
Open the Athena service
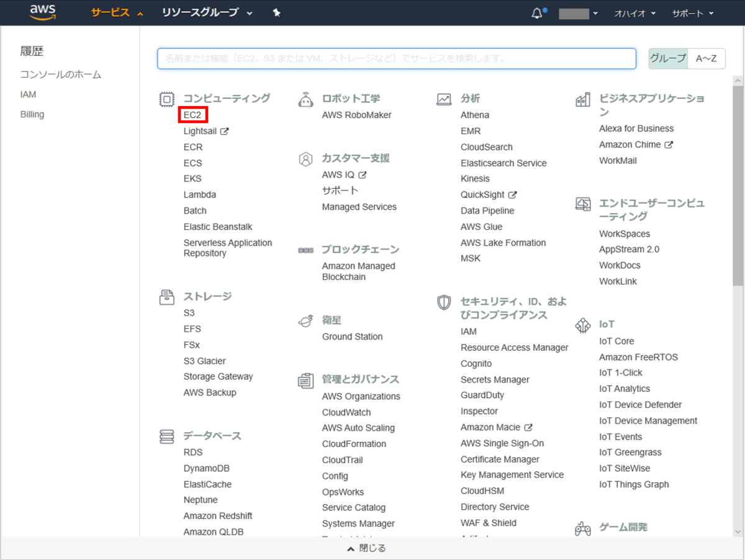click(475, 115)
